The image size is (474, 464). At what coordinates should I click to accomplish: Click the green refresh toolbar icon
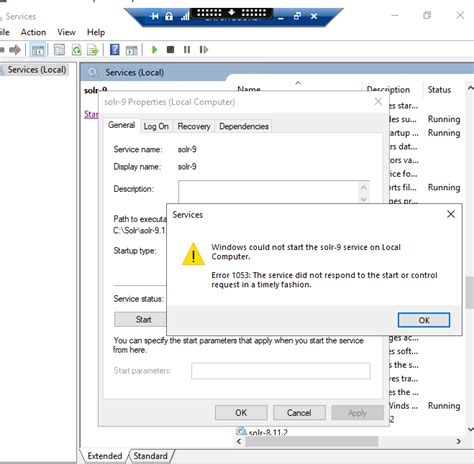[x=76, y=50]
